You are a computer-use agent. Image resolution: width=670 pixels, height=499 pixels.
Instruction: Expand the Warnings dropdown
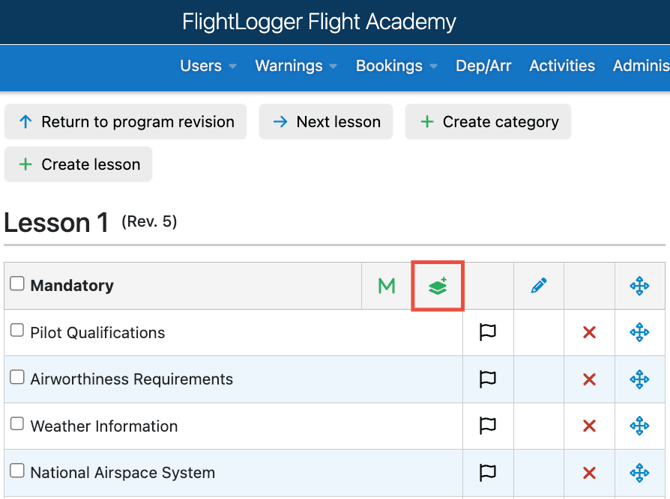[296, 66]
